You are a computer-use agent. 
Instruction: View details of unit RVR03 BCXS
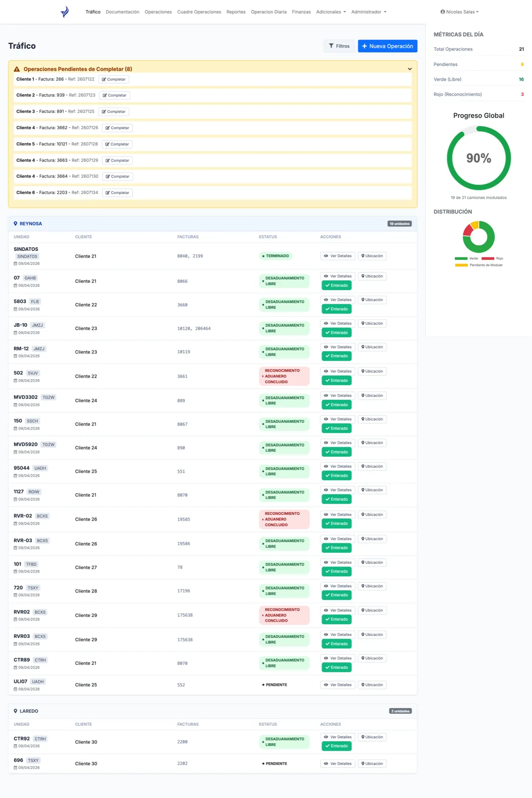338,634
